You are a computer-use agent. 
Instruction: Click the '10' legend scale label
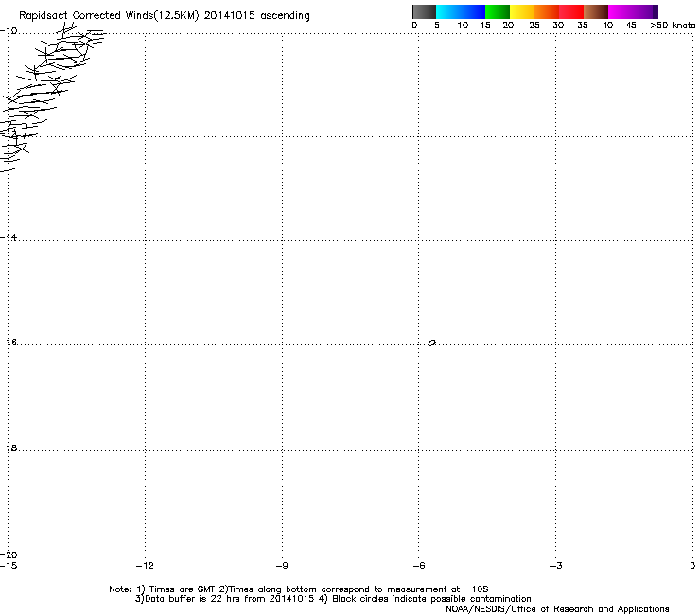pos(463,26)
